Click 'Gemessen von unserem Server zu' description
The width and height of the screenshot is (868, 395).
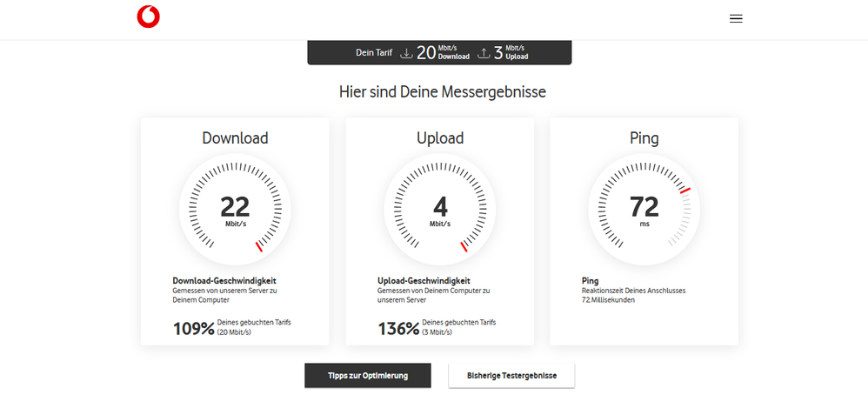click(x=224, y=291)
